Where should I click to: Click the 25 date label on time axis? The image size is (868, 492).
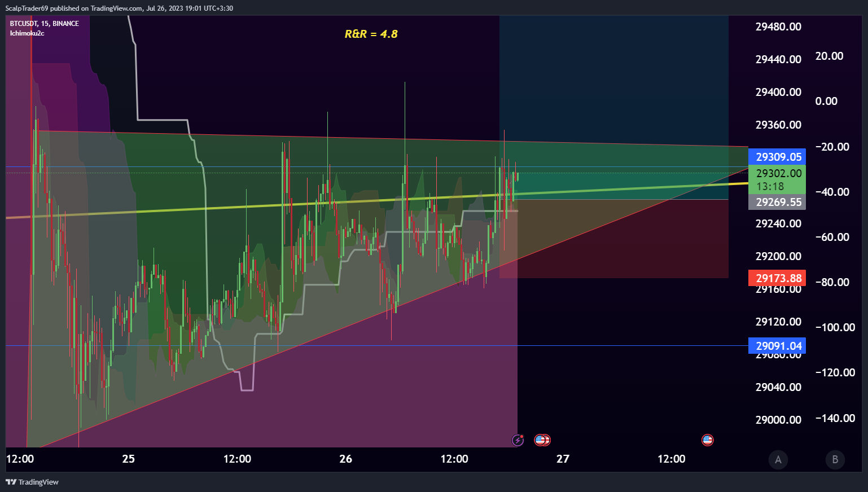point(129,459)
